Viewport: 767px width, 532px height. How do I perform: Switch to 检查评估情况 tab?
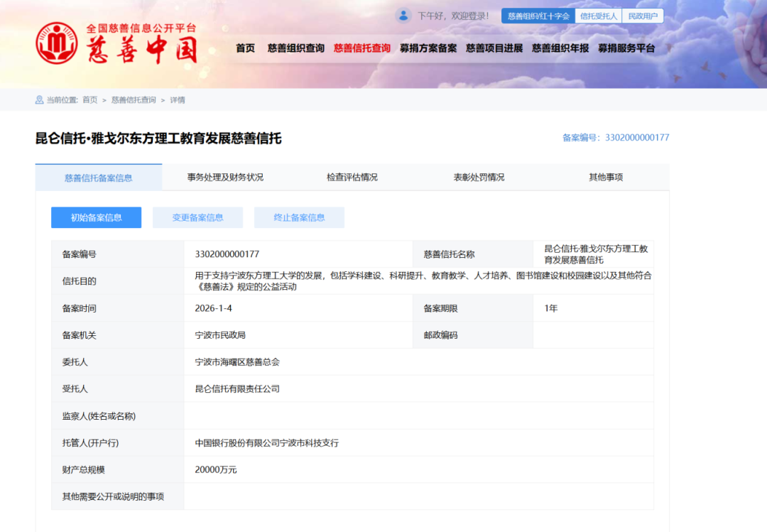click(x=352, y=178)
